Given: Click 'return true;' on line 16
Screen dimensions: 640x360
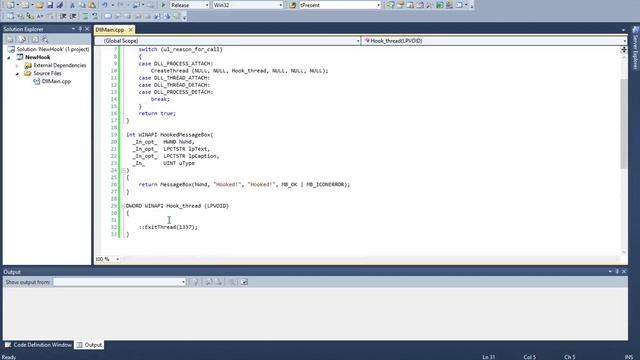Looking at the screenshot, I should pos(157,113).
